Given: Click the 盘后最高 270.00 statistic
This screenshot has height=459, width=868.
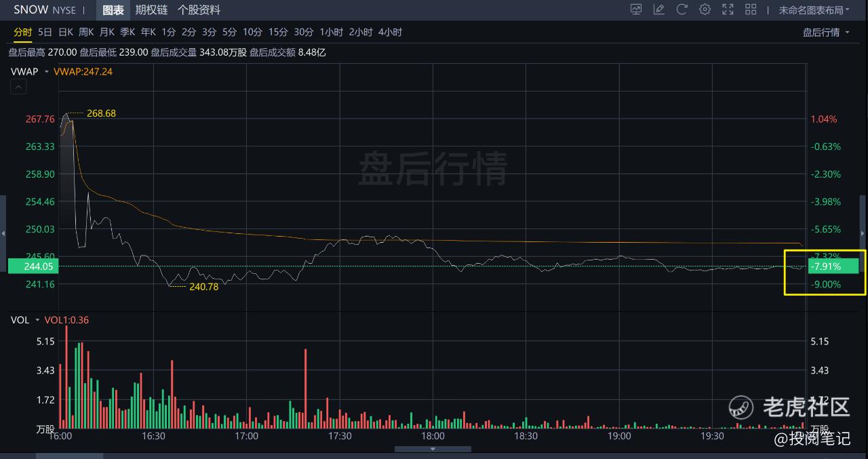Looking at the screenshot, I should pyautogui.click(x=42, y=52).
